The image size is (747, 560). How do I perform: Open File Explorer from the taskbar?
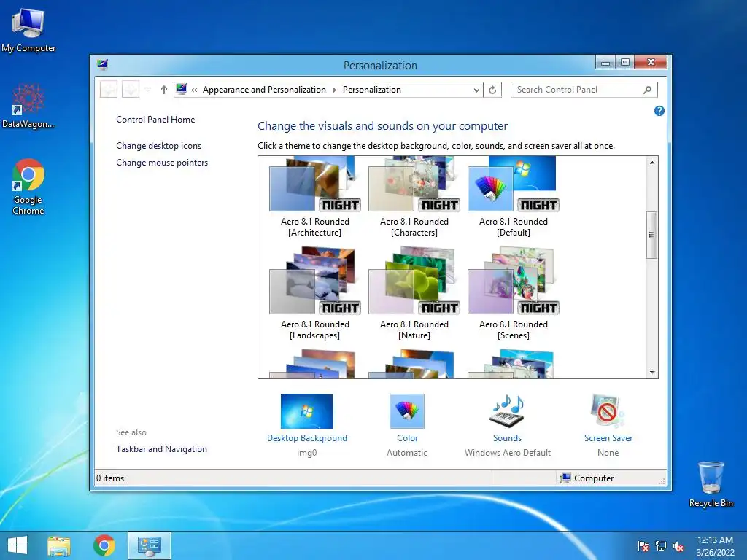59,545
